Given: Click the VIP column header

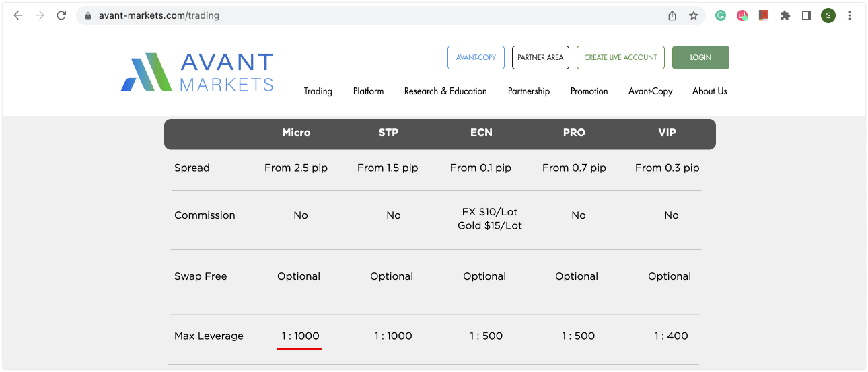Looking at the screenshot, I should (667, 133).
